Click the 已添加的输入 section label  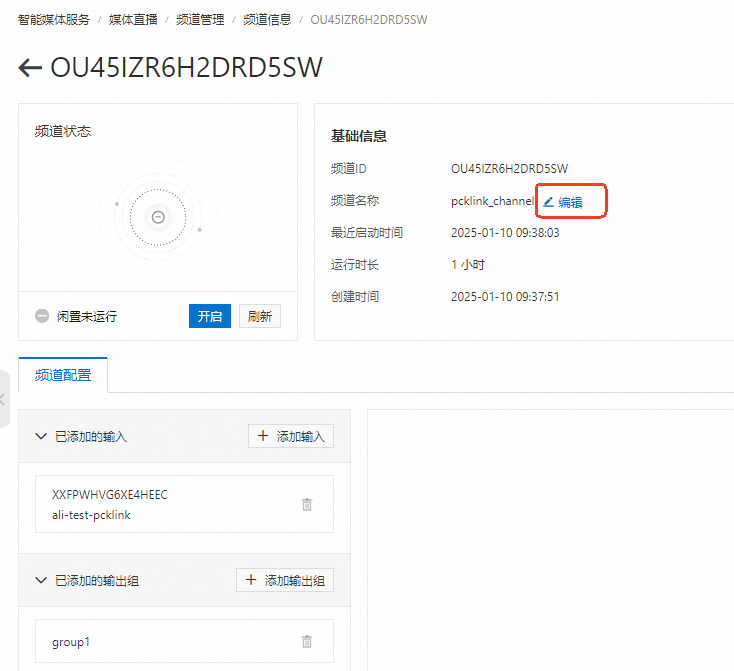tap(91, 436)
